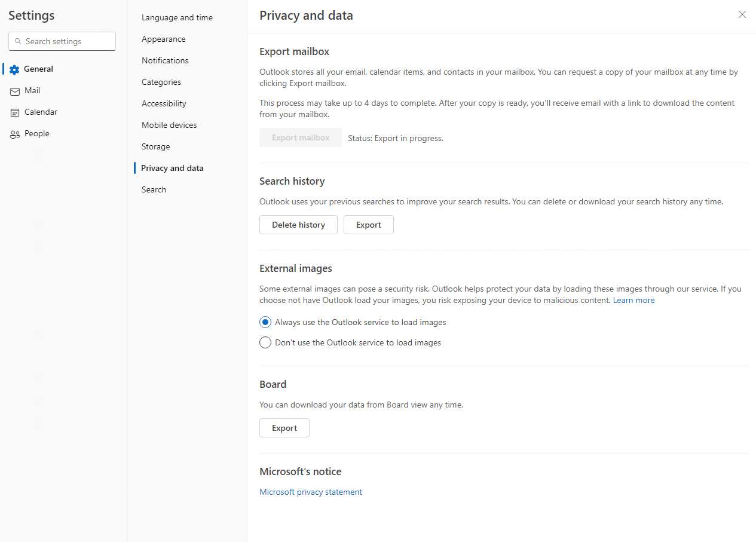Click the Delete history button
Image resolution: width=756 pixels, height=542 pixels.
298,224
